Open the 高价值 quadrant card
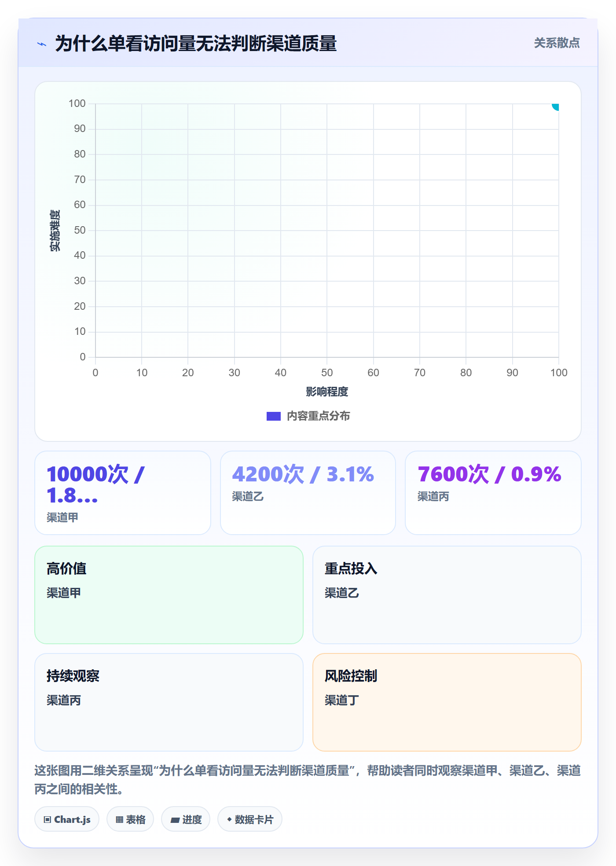 (x=169, y=595)
